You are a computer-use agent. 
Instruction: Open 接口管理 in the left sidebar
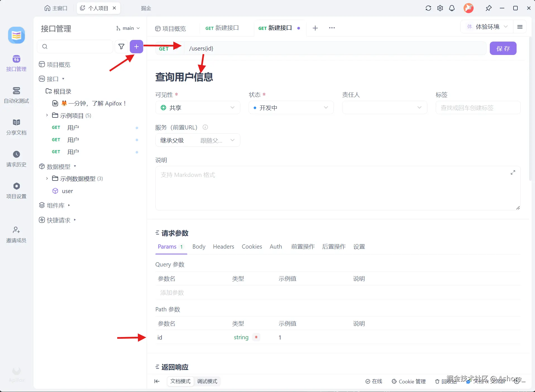tap(16, 63)
